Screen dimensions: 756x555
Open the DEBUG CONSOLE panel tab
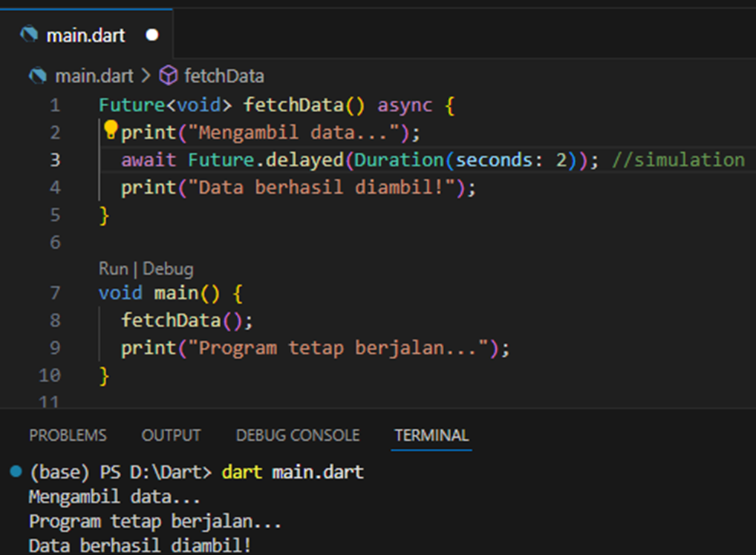coord(297,436)
